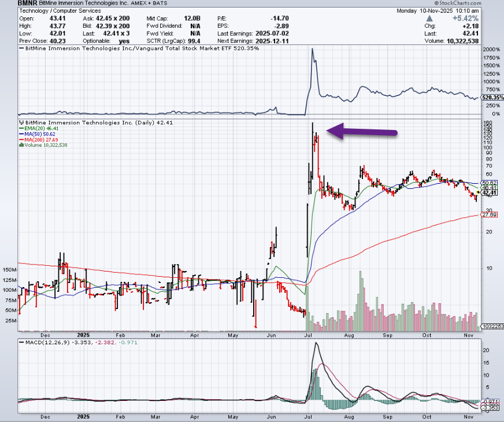Screen dimensions: 504x424
Task: Click the Aug label on the MACD time axis
Action: pos(349,415)
